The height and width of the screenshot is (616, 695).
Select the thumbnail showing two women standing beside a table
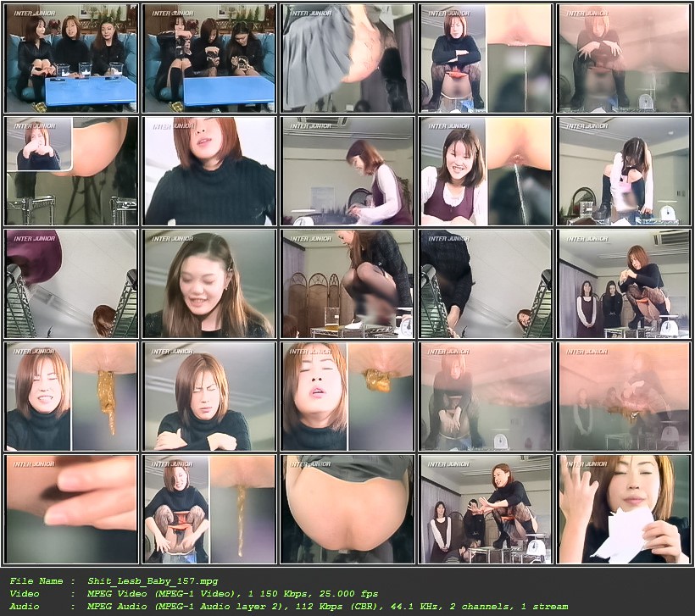click(624, 284)
